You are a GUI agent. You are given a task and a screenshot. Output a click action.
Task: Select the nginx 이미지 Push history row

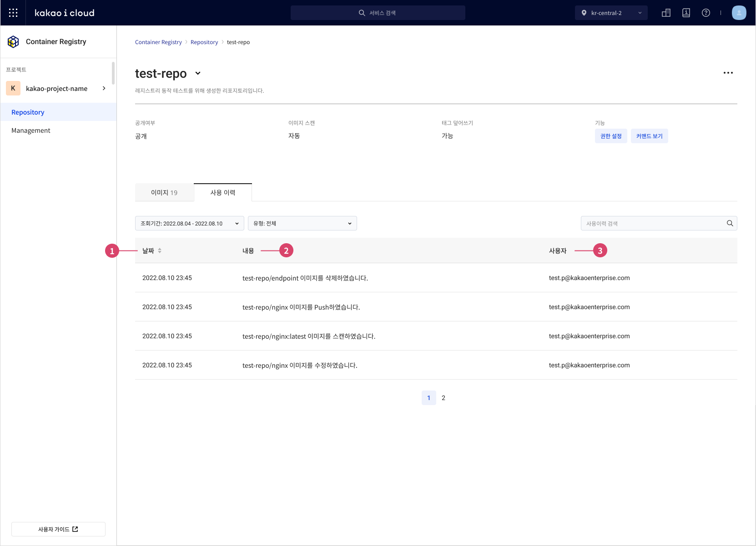click(x=436, y=307)
